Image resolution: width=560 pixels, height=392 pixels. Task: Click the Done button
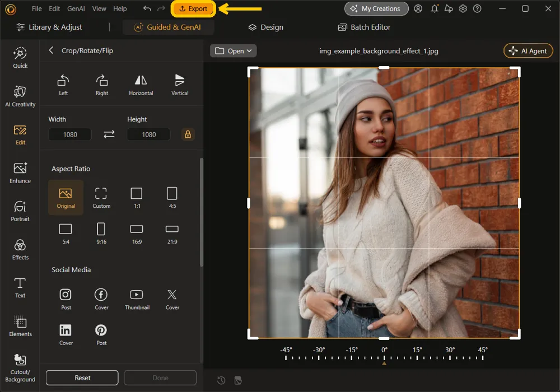(x=160, y=377)
